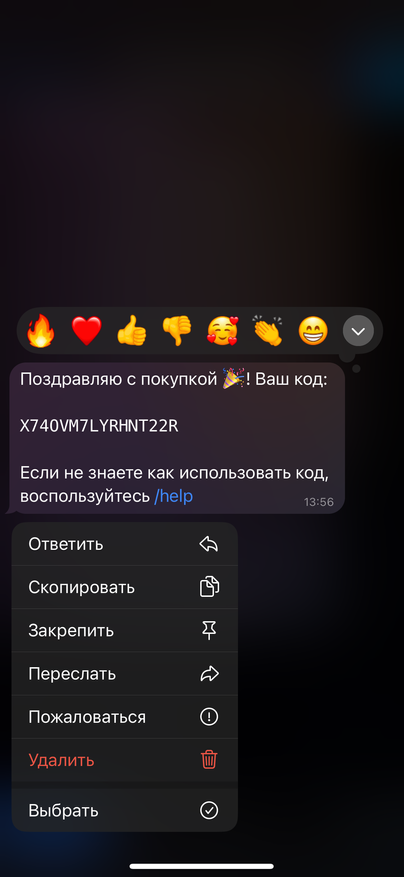Delete the message with Удалить
The image size is (404, 877).
coord(125,760)
